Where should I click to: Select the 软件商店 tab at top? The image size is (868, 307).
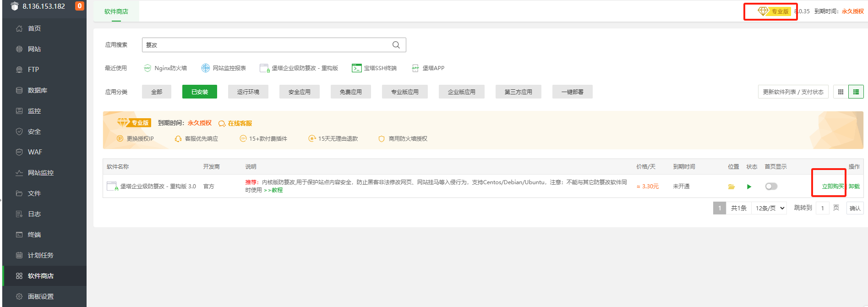[116, 11]
